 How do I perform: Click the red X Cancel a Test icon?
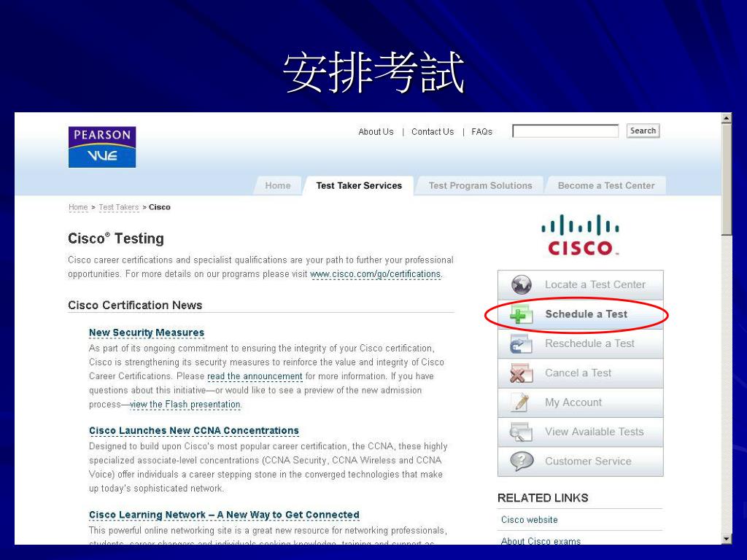[521, 373]
